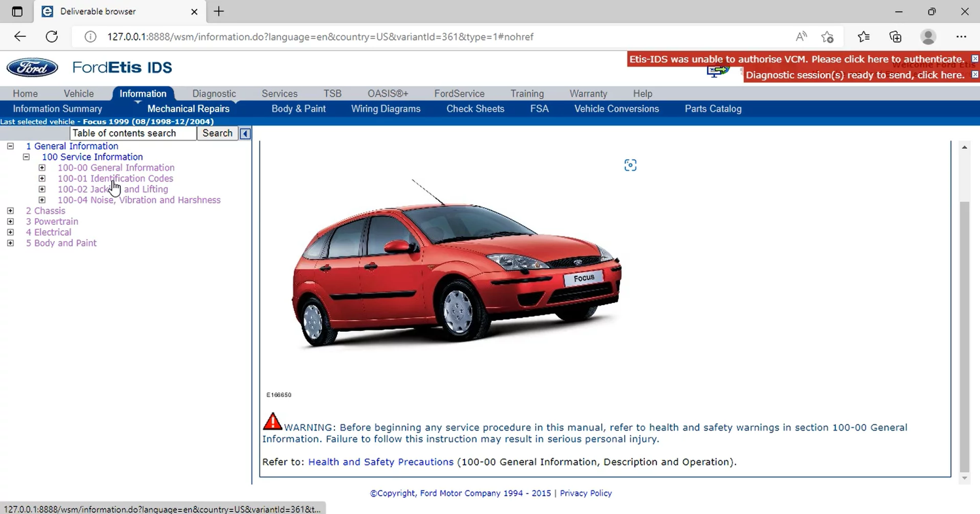Add this page to favorites

point(827,37)
